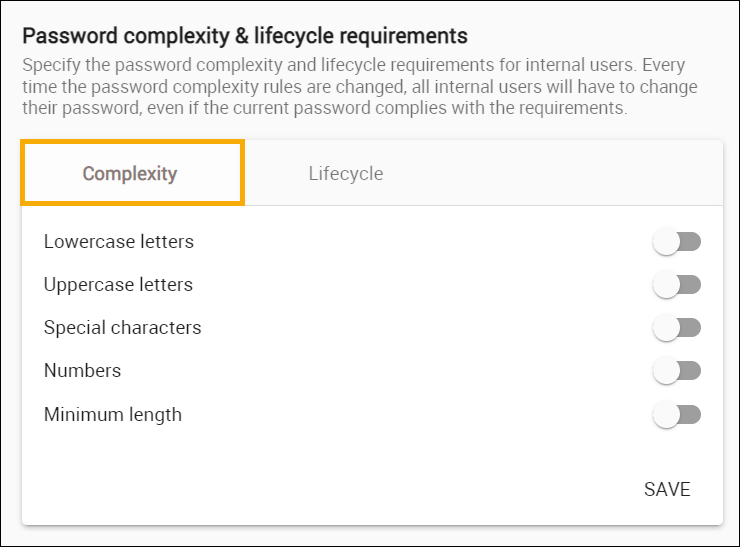This screenshot has width=740, height=547.
Task: Click the "Special characters" label text
Action: click(122, 328)
